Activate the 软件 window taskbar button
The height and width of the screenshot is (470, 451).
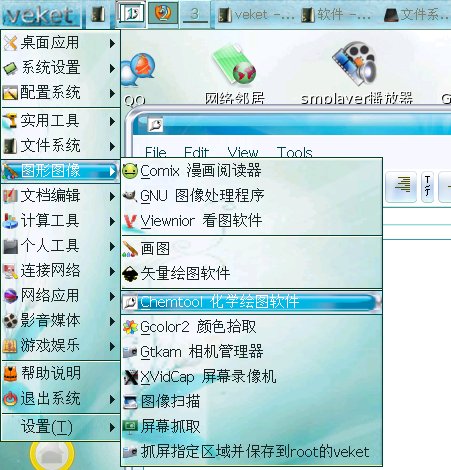tap(336, 15)
